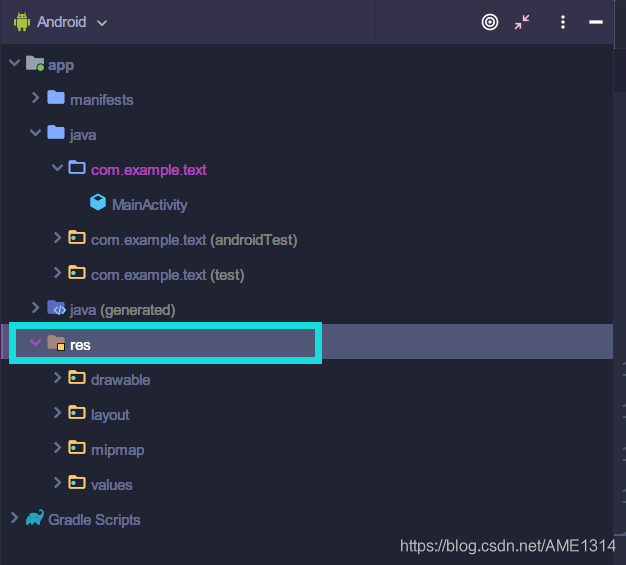Click the package icon beside pink com.example.text
This screenshot has width=626, height=565.
pos(77,167)
